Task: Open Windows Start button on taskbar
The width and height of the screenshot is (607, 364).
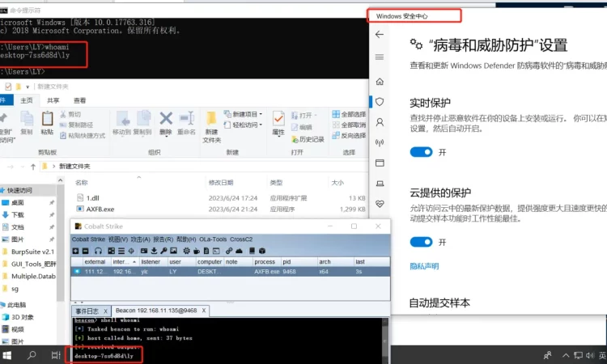Action: click(x=7, y=355)
